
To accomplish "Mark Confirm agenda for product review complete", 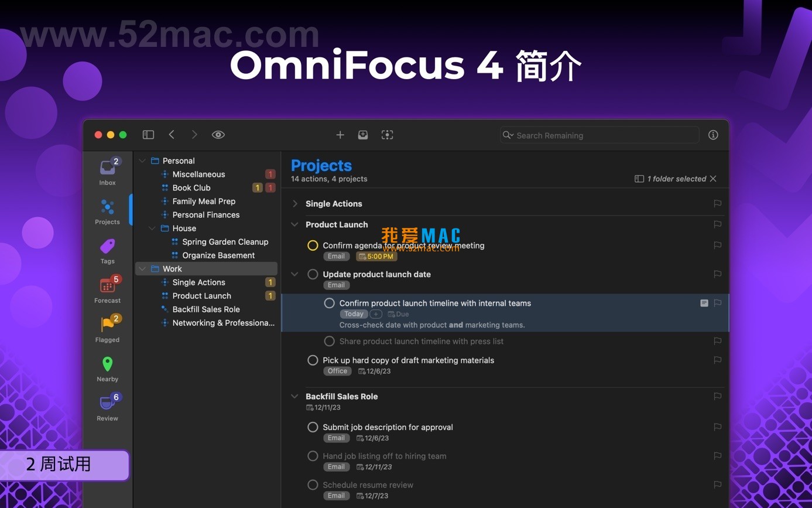I will 313,246.
